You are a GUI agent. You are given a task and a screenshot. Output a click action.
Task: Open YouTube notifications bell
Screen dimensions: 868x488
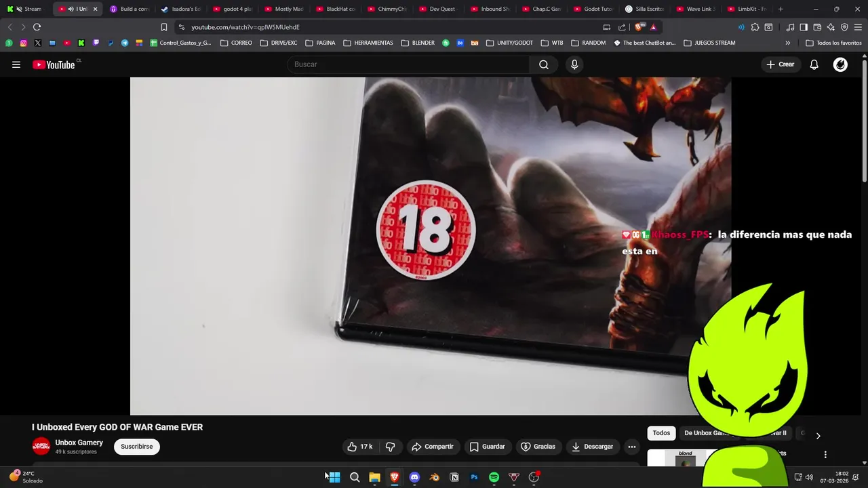(814, 64)
